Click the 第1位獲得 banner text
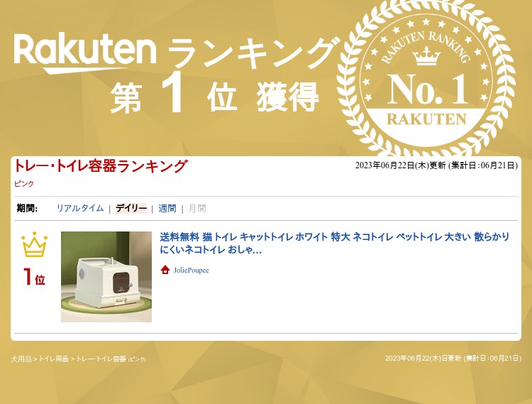Viewport: 532px width, 404px height. (x=214, y=96)
